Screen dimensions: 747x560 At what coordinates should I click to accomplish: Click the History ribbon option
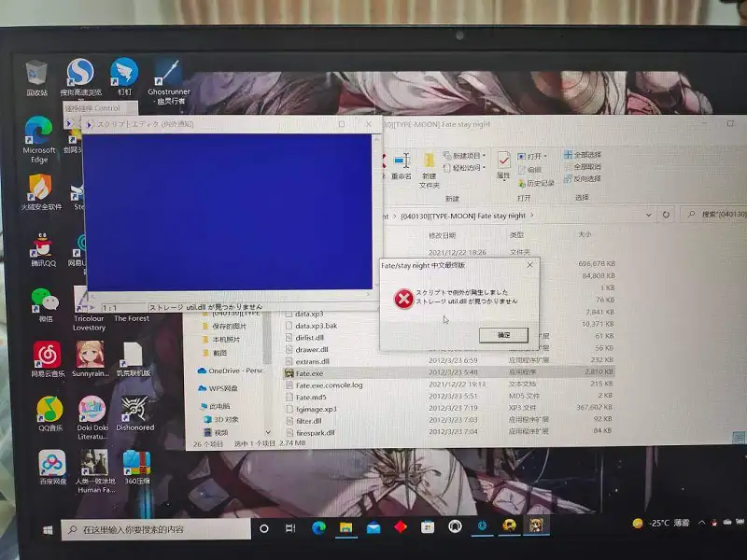pos(536,183)
